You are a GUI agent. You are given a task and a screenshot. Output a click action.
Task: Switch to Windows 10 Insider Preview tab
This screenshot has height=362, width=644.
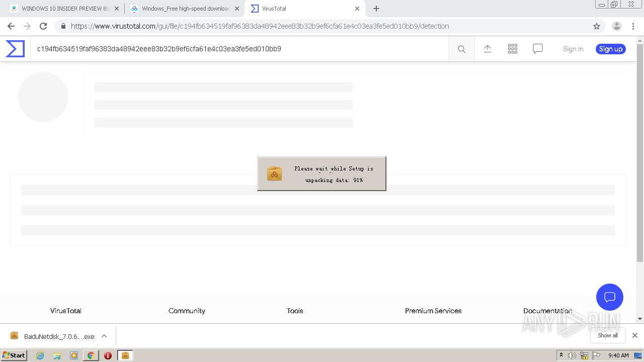(64, 9)
